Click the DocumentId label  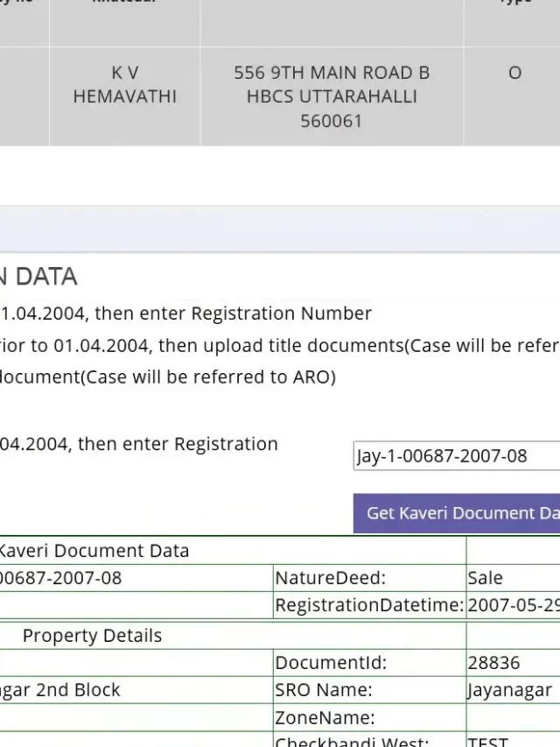[331, 663]
